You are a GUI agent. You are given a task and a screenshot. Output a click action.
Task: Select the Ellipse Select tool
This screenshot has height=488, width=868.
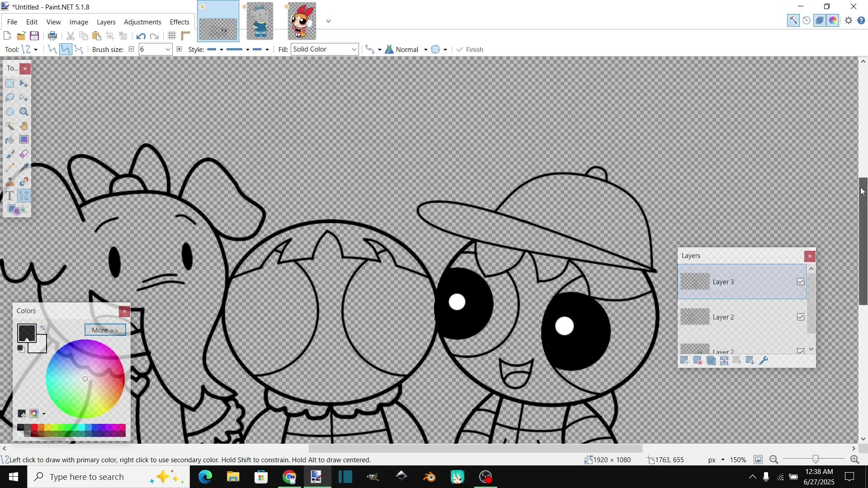point(10,112)
